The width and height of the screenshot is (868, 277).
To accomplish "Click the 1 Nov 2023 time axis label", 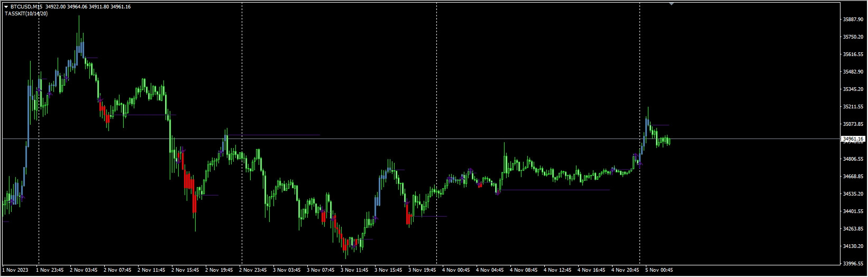I will click(x=15, y=270).
